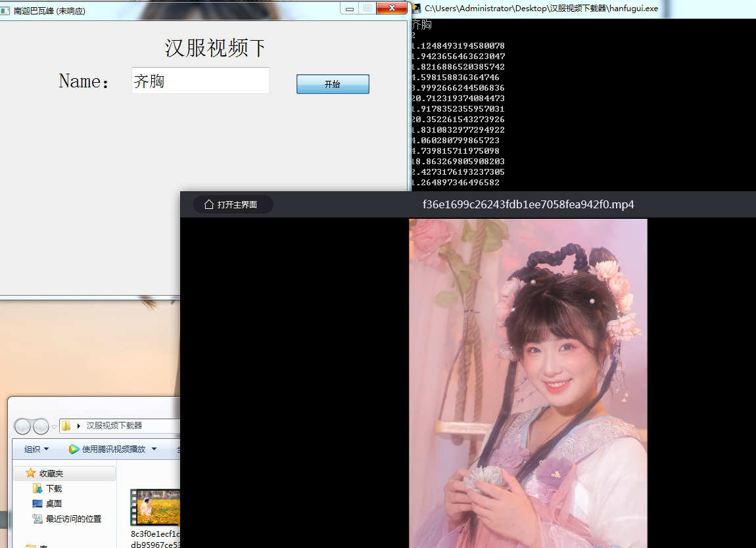The image size is (756, 548).
Task: Click the 打开主界面 button in video player
Action: 233,204
